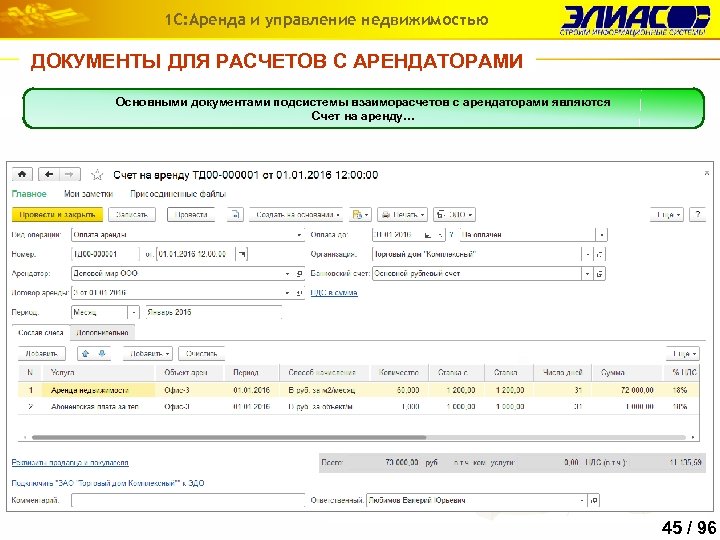The image size is (720, 540).
Task: Add document to favorites with star
Action: point(97,175)
